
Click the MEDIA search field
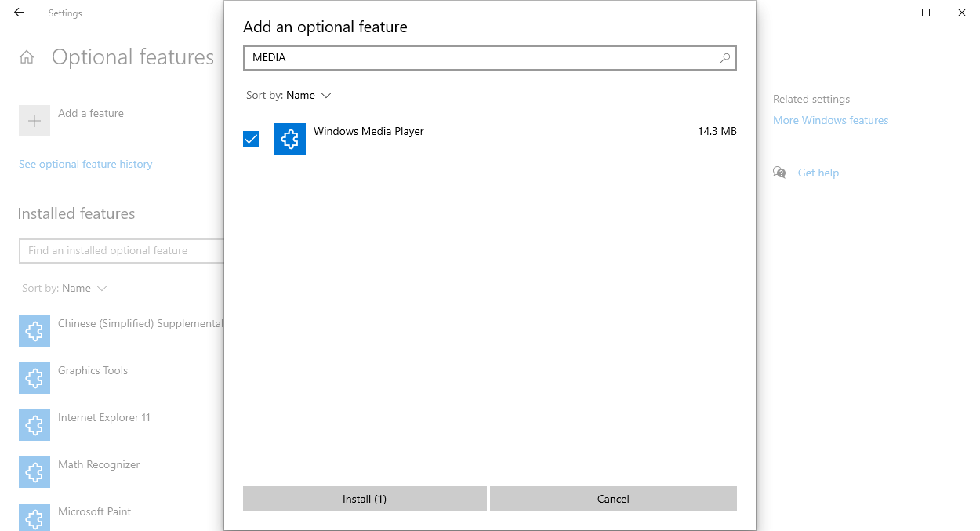(x=490, y=58)
